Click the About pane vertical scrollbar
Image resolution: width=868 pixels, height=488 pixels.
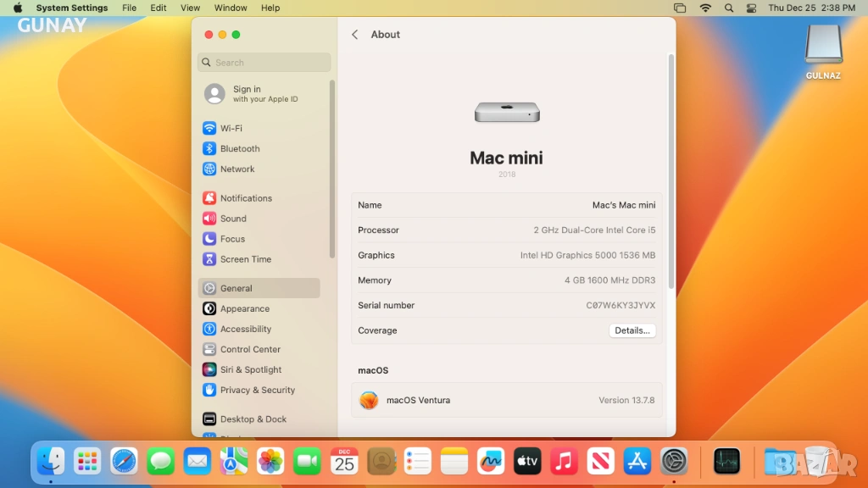[x=671, y=169]
